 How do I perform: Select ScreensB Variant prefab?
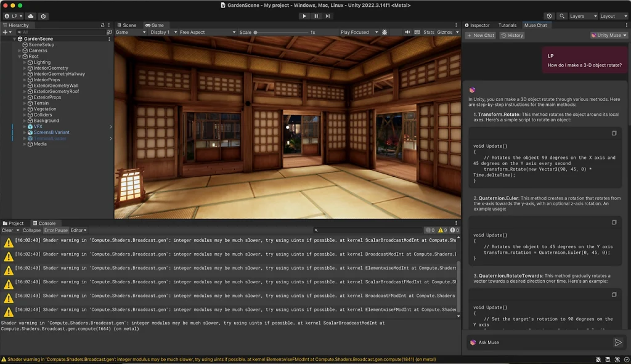tap(52, 132)
